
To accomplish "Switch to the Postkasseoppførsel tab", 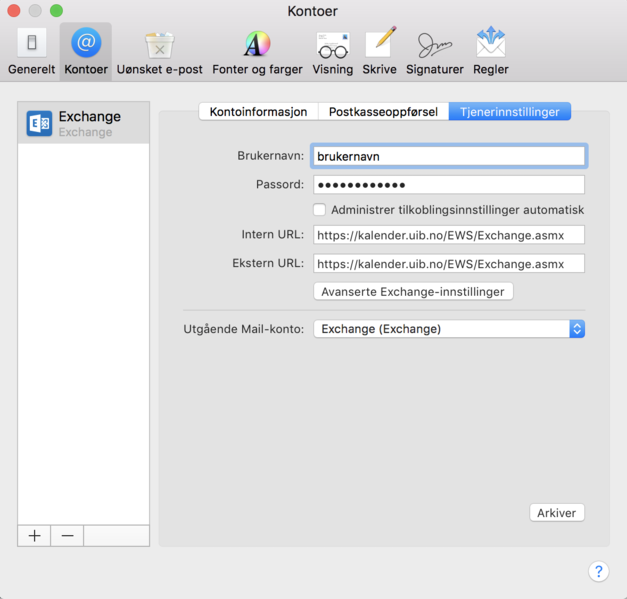I will tap(383, 112).
